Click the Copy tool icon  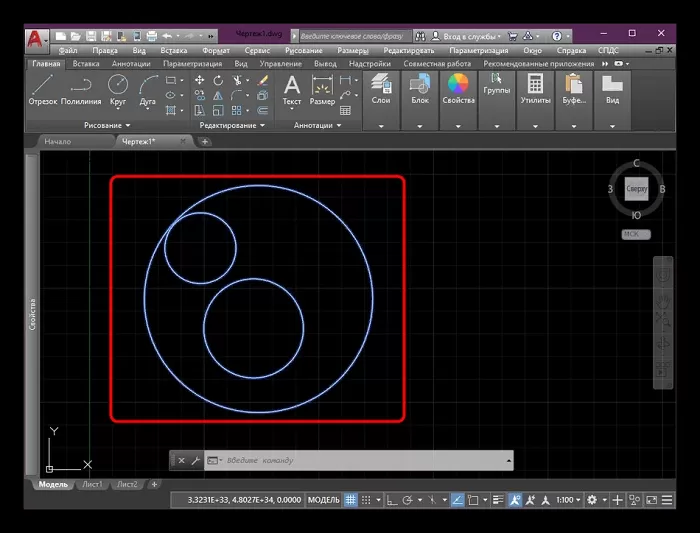(x=200, y=95)
